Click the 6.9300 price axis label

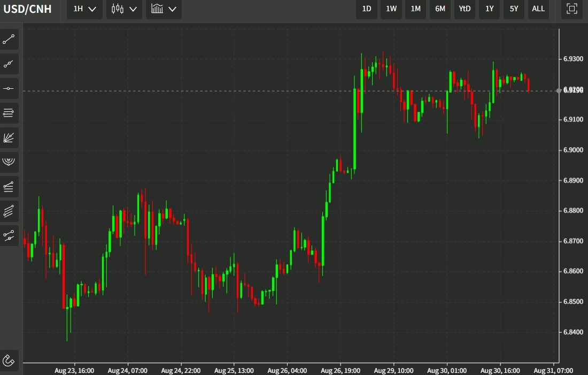point(574,59)
